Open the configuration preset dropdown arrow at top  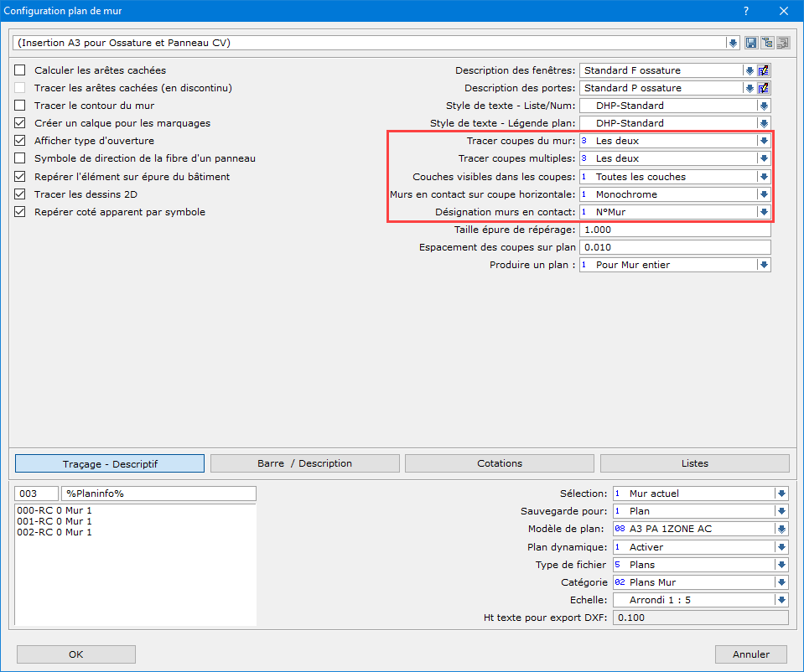pos(733,43)
